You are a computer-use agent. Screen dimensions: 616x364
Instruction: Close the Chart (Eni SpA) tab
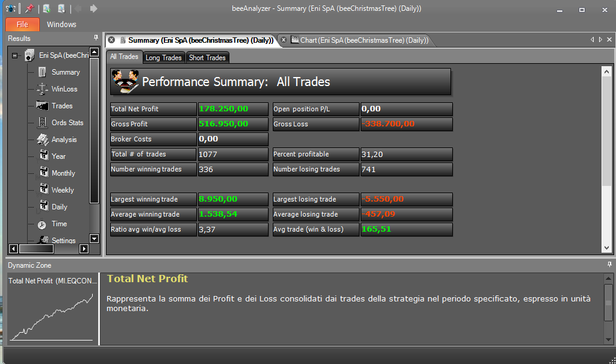(284, 40)
